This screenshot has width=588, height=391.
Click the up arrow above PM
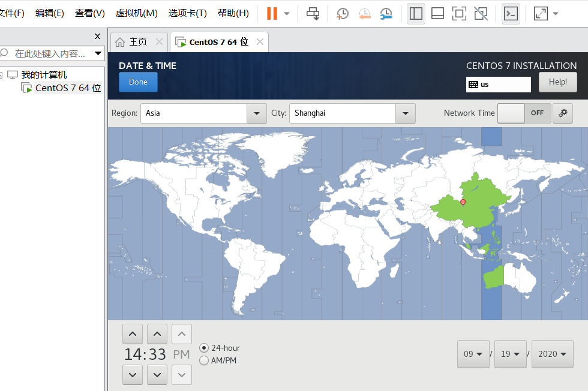point(182,334)
